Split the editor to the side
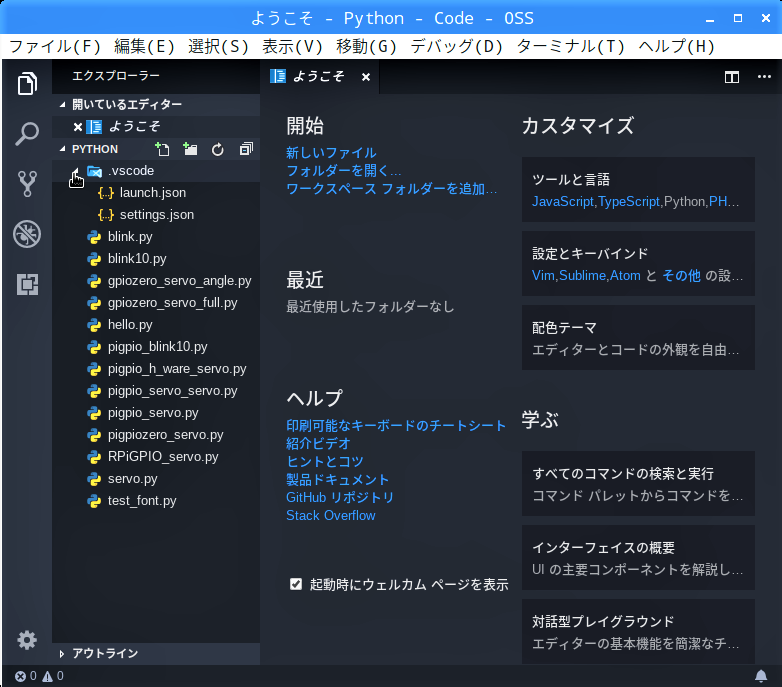Image resolution: width=782 pixels, height=687 pixels. click(732, 77)
